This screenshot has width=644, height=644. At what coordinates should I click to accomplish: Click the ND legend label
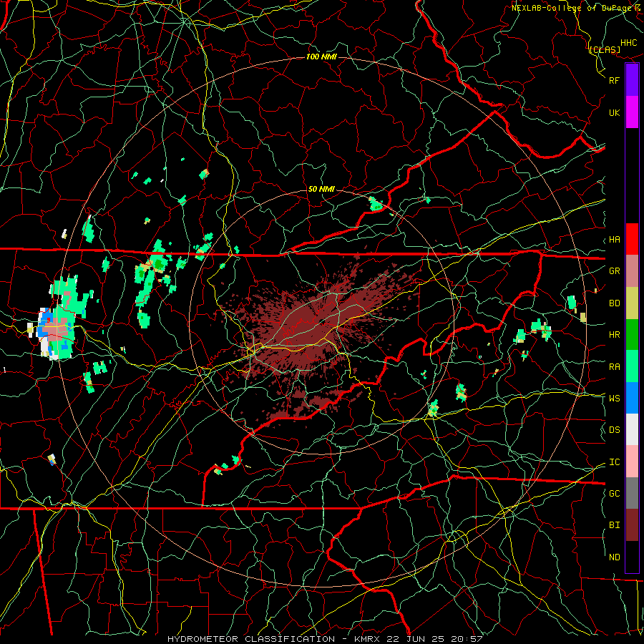[614, 557]
